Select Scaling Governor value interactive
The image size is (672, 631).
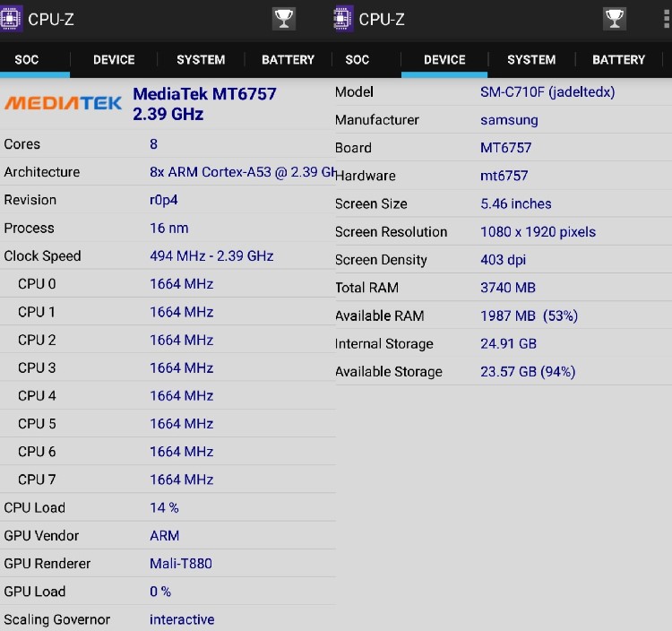[x=182, y=619]
